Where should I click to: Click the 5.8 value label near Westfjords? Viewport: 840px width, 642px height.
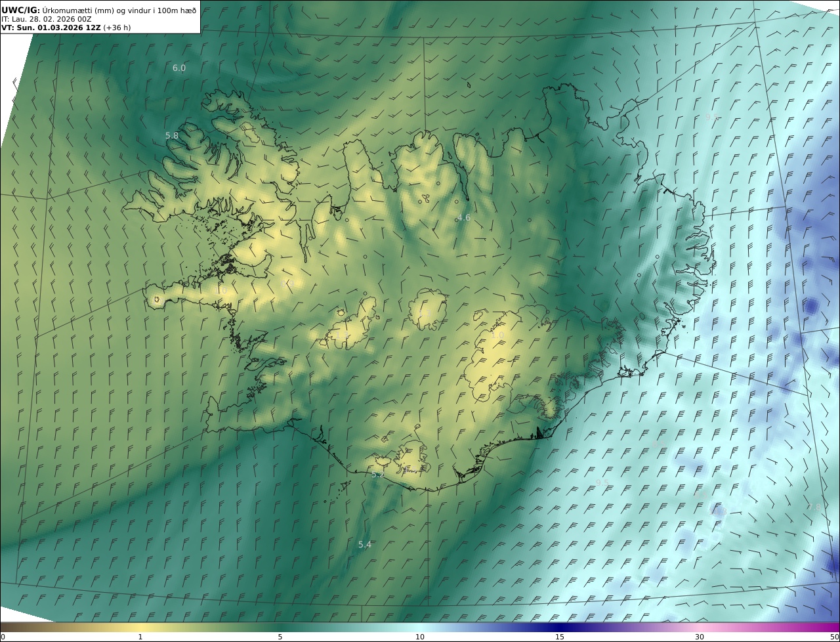[172, 136]
